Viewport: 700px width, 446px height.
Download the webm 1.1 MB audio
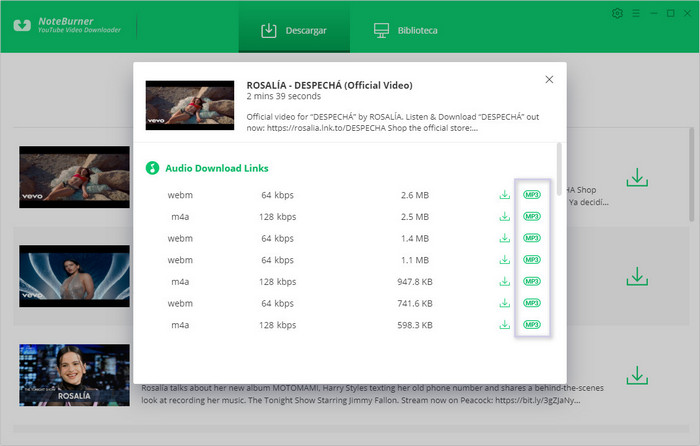(x=504, y=260)
